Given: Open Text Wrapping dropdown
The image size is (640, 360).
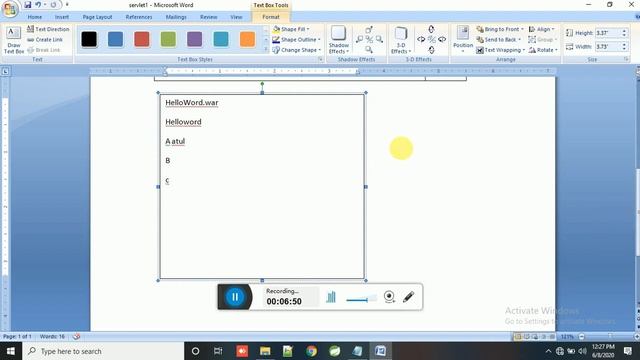Looking at the screenshot, I should click(500, 50).
